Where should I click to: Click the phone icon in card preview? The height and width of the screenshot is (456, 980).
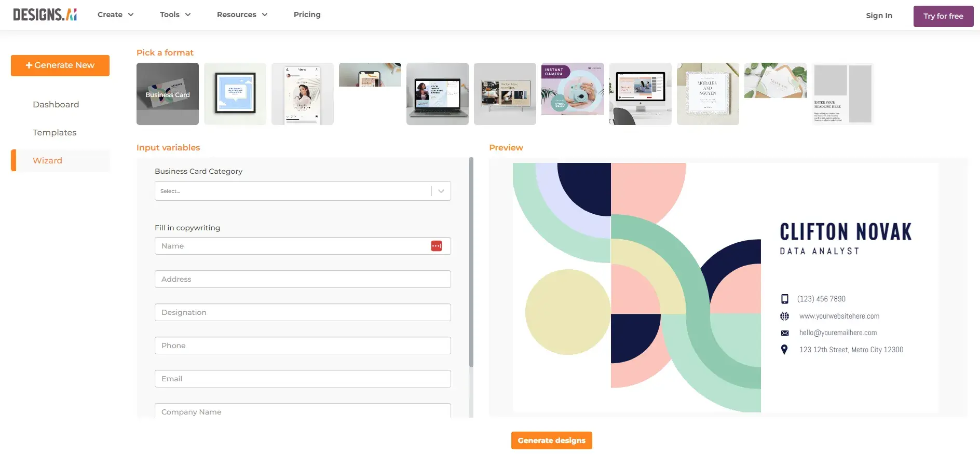[x=785, y=299]
